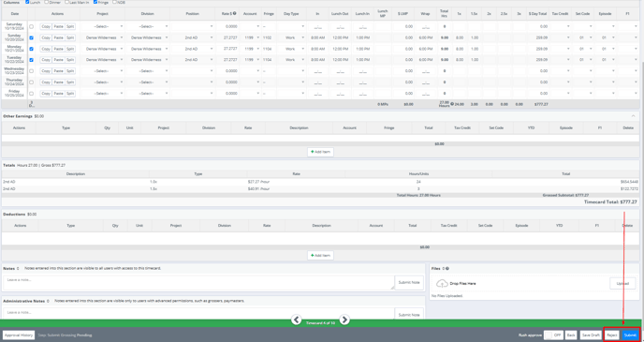Click the help icon beside Rate $
This screenshot has width=644, height=342.
[x=234, y=13]
